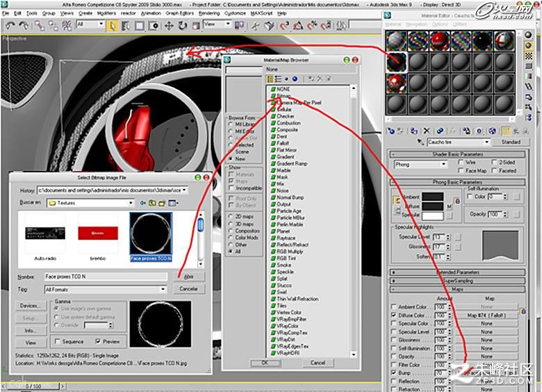Enable the Wire checkbox
542x392 pixels.
[x=461, y=162]
